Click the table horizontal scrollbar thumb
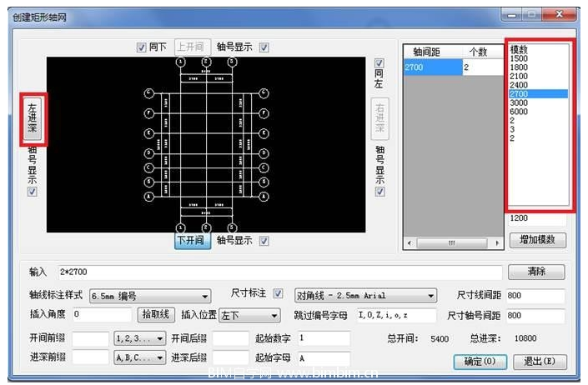Viewport: 588px width, 385px height. tap(452, 243)
